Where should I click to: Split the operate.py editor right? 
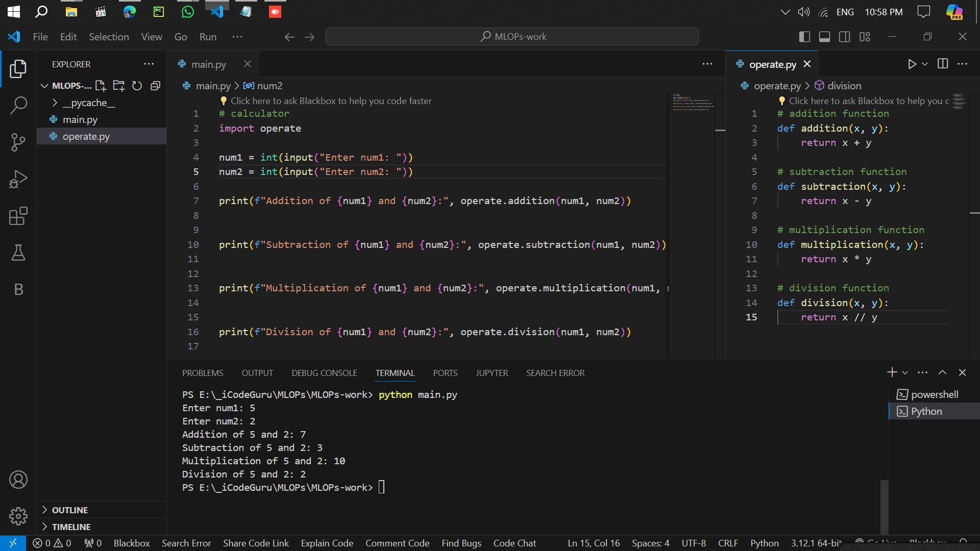[x=943, y=64]
